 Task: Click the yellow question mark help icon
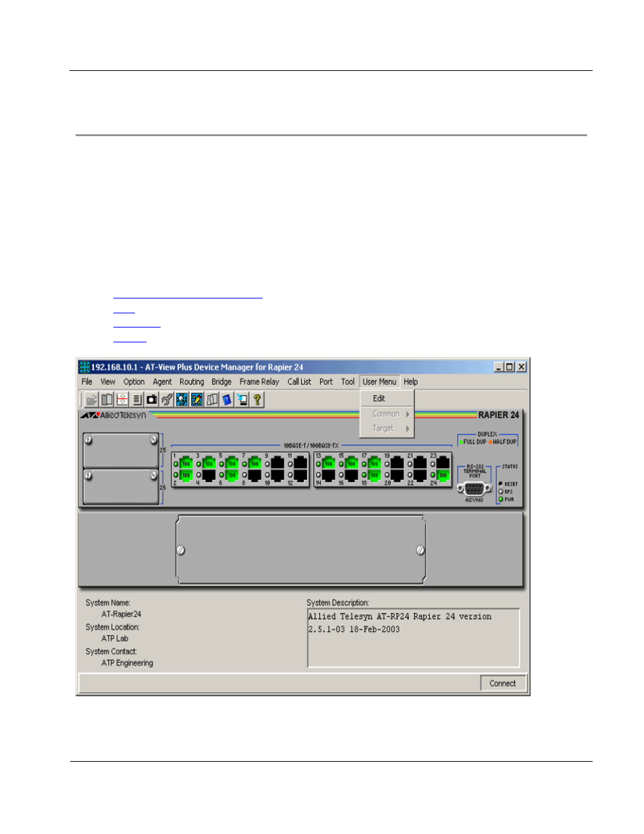pyautogui.click(x=257, y=400)
